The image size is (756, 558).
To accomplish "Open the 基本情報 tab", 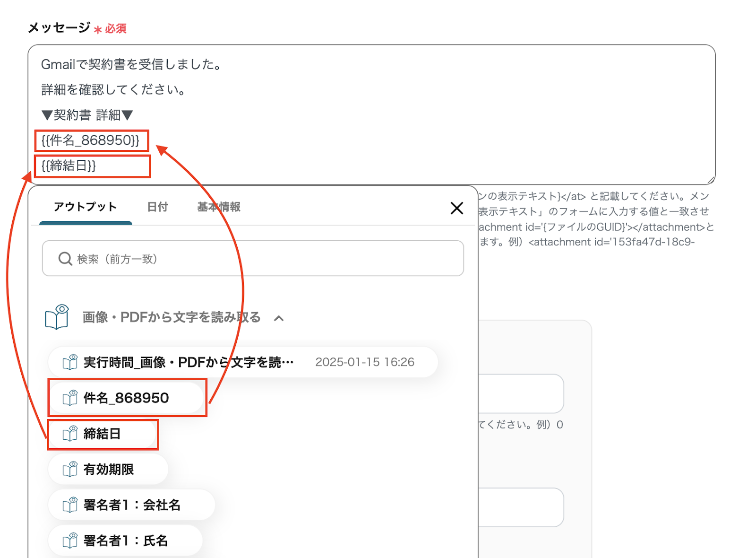I will [219, 207].
